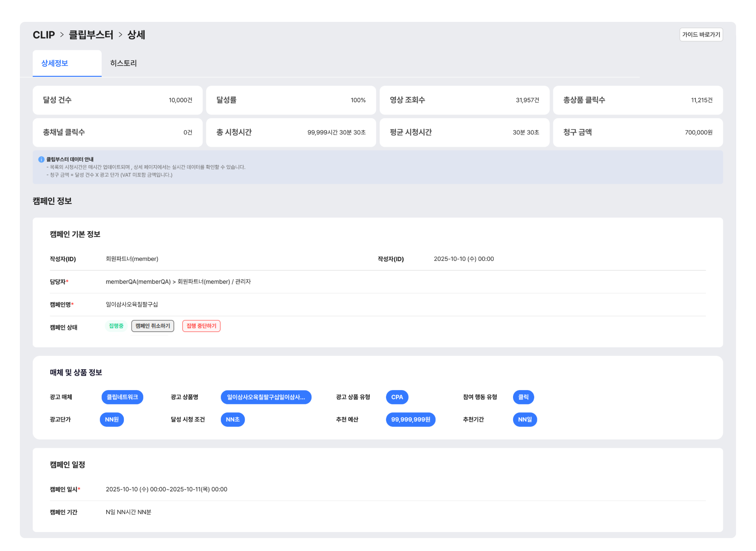Viewport: 756px width, 551px height.
Task: Click the blue info icon in data notice
Action: [41, 159]
